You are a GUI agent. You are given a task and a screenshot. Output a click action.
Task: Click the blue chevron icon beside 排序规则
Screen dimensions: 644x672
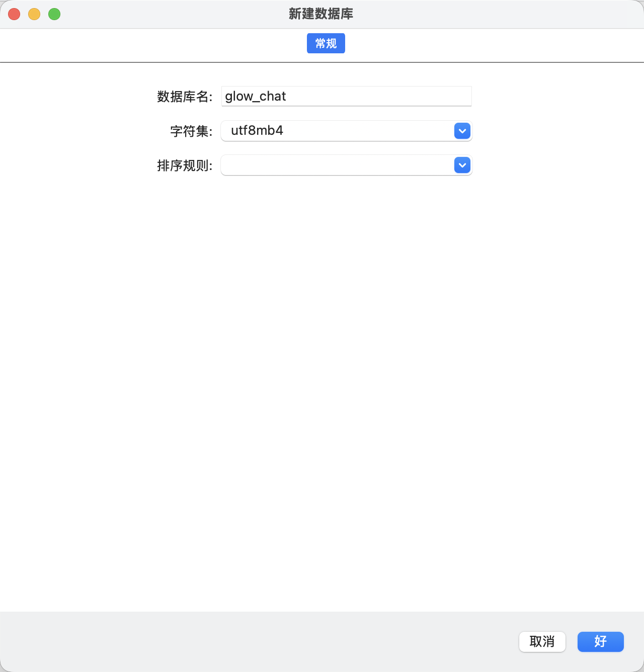[x=462, y=165]
